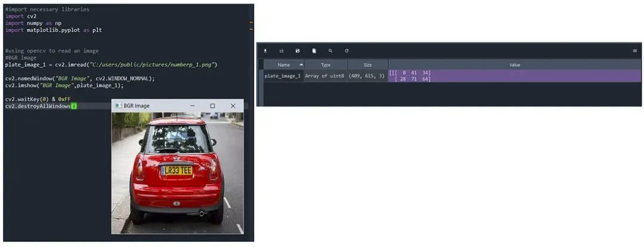Click the import data icon
This screenshot has height=247, width=644.
coord(265,51)
